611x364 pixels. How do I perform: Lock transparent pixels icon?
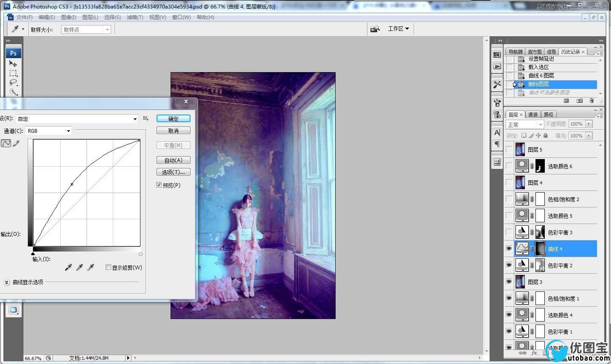click(524, 135)
